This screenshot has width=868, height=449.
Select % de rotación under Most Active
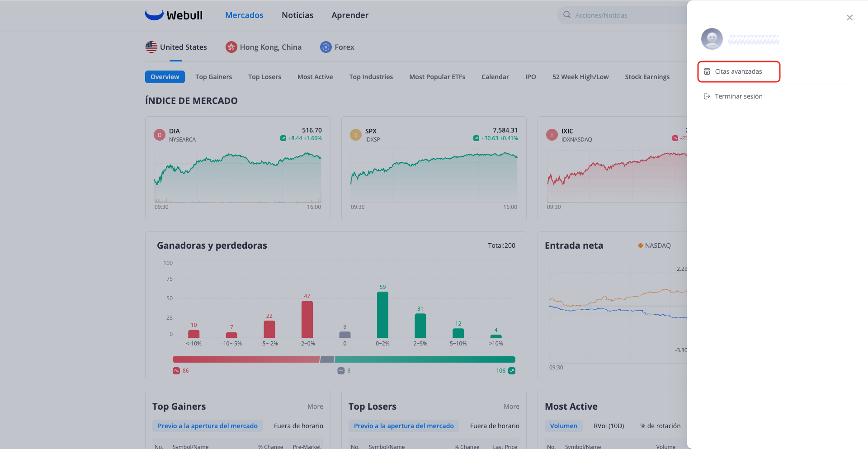tap(660, 426)
